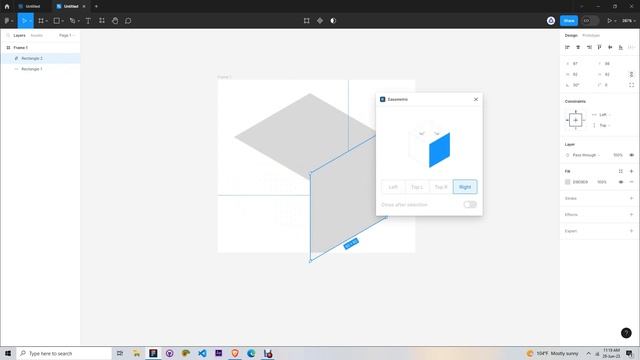Switch to the first Untitled file tab
This screenshot has width=640, height=360.
(32, 6)
